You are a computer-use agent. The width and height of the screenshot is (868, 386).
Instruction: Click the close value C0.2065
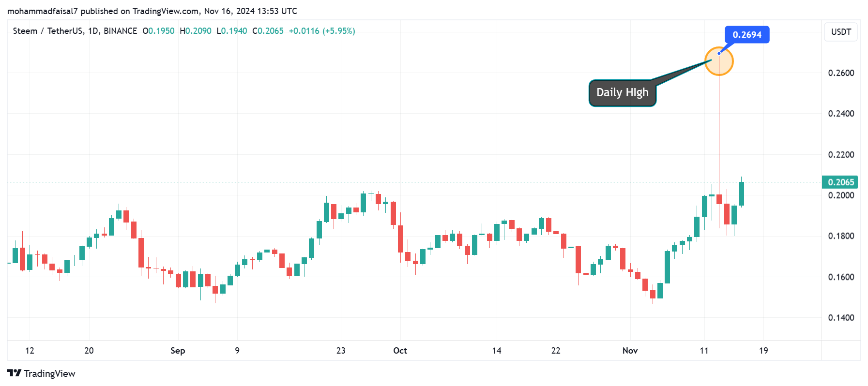(268, 31)
